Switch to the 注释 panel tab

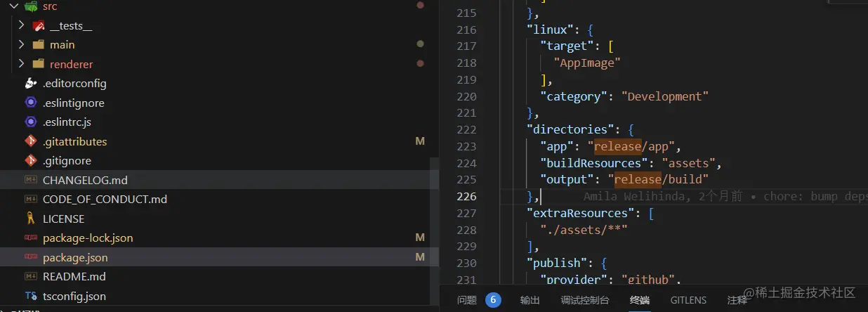click(737, 300)
